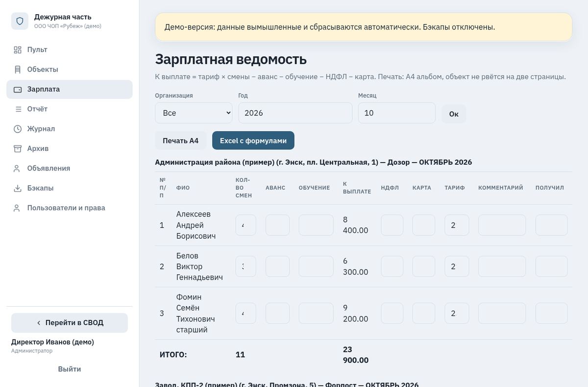Click Аванс field in Белов row
The height and width of the screenshot is (387, 588).
277,266
